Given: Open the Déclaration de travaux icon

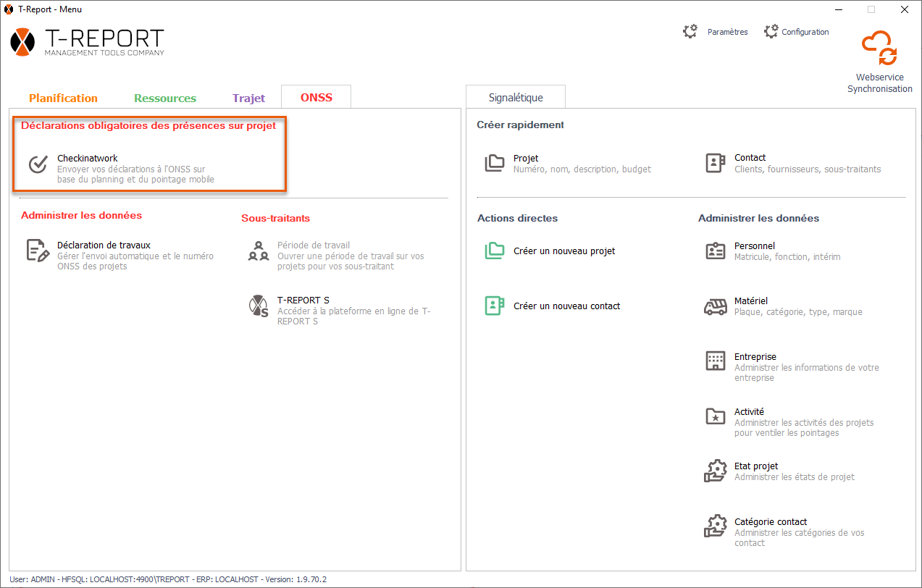Looking at the screenshot, I should coord(38,251).
